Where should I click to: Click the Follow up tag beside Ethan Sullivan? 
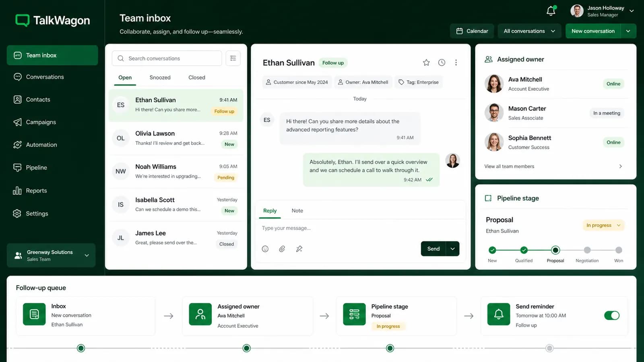coord(333,63)
